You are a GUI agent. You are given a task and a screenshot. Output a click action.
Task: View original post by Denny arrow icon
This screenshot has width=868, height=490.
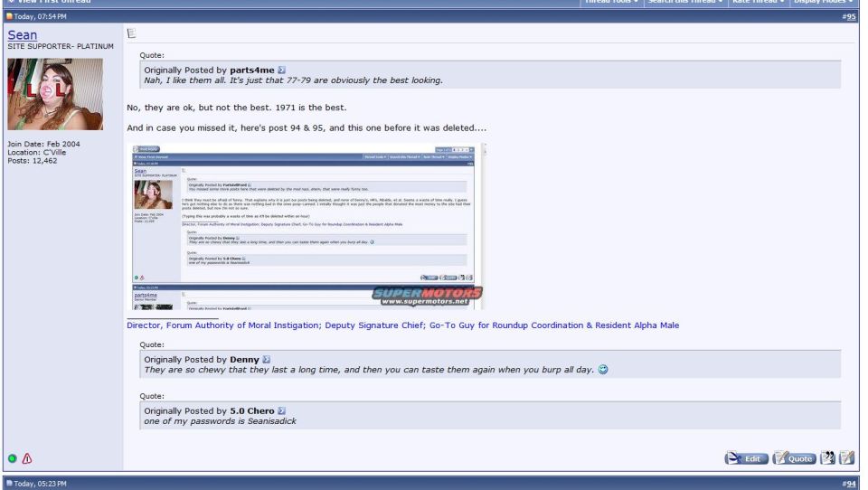point(266,359)
